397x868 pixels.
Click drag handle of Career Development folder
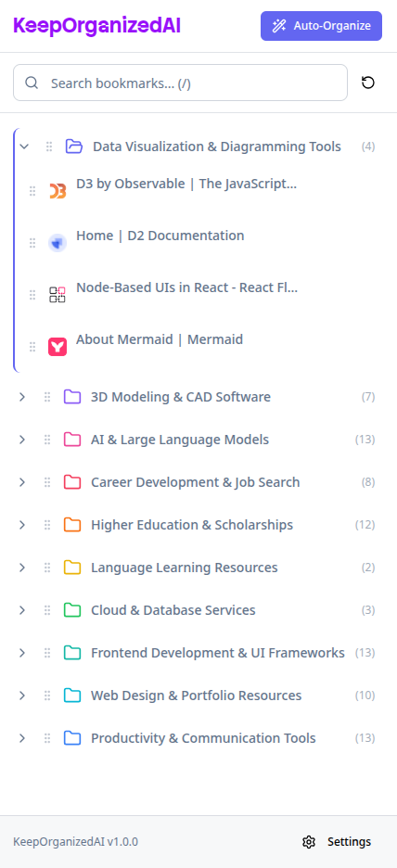(47, 482)
